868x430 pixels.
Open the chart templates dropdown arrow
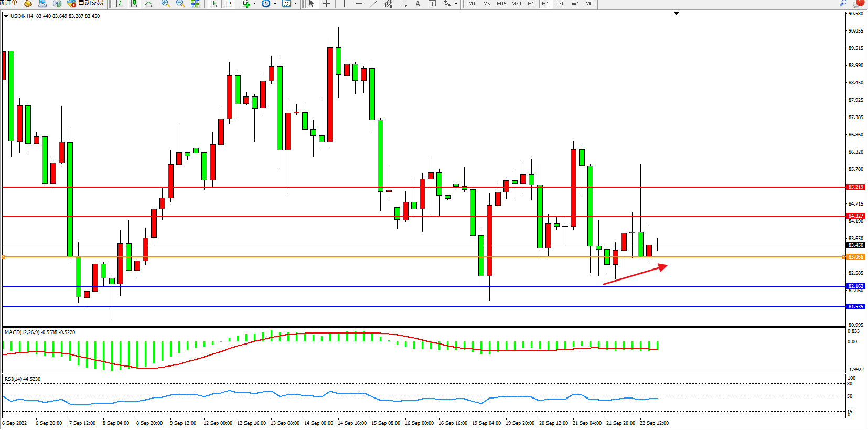[295, 4]
